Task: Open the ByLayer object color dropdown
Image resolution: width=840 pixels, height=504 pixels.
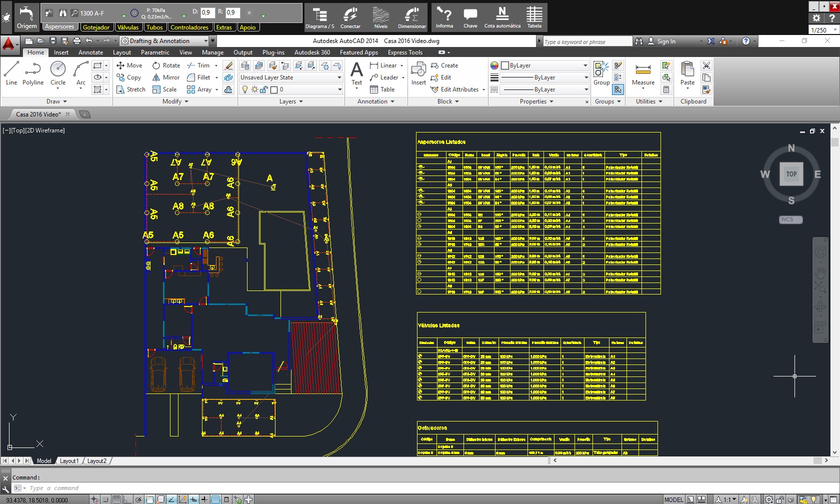Action: (544, 65)
